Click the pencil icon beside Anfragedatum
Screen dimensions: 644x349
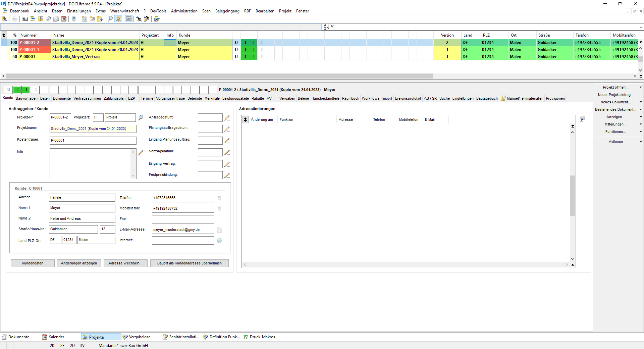227,118
